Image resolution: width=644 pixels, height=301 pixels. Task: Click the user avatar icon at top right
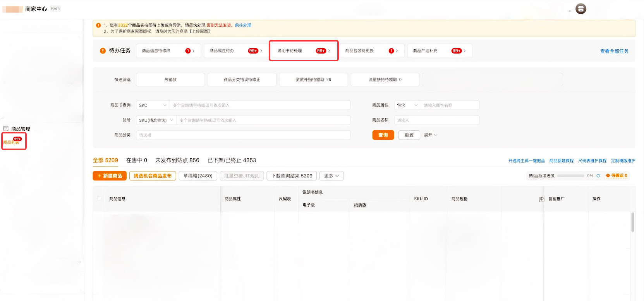click(580, 9)
